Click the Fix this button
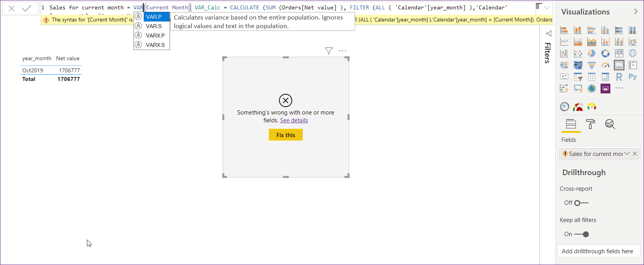Screen dimensions: 644x265 pos(285,135)
